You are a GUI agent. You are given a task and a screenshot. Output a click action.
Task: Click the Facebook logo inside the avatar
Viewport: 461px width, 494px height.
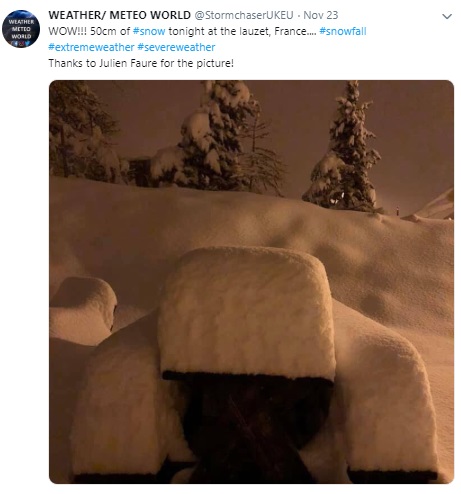pyautogui.click(x=15, y=43)
